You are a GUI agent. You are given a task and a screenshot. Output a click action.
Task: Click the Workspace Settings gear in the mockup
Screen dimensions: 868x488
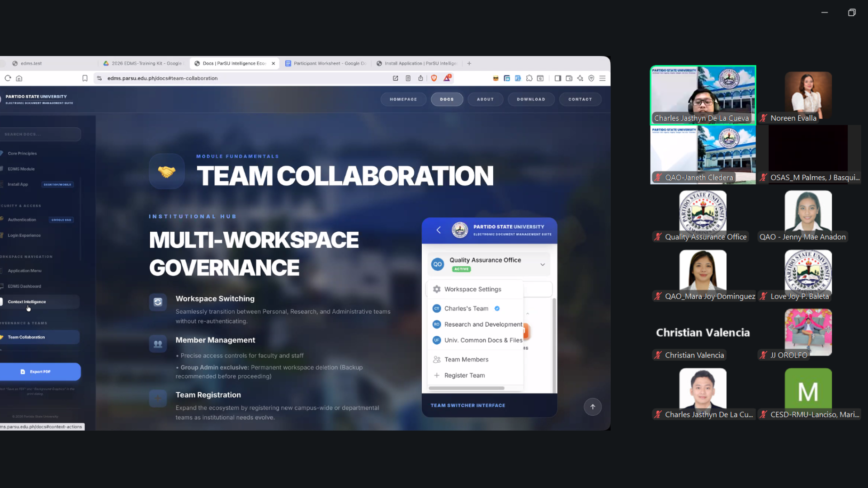(x=437, y=289)
